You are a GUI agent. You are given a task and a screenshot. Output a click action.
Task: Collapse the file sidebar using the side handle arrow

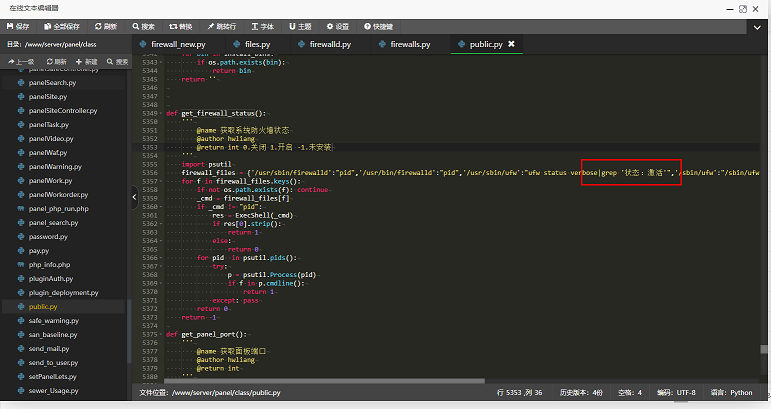coord(135,197)
